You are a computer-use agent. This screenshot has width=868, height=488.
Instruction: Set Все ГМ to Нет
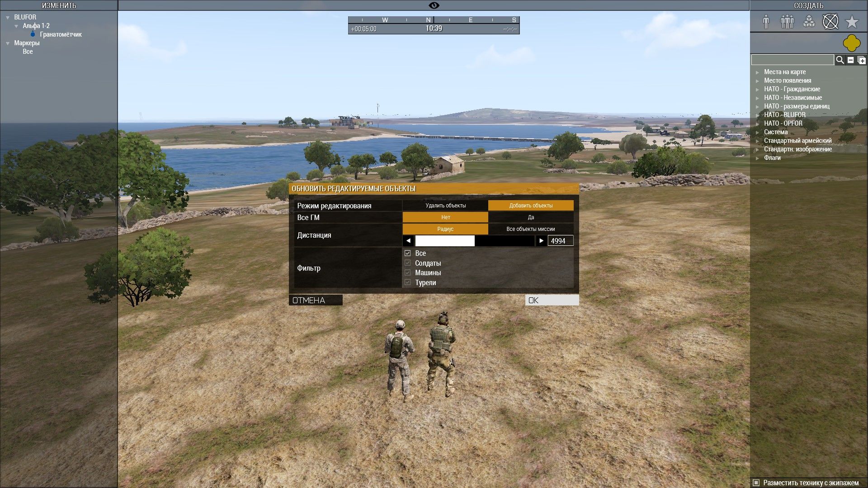[x=445, y=217]
